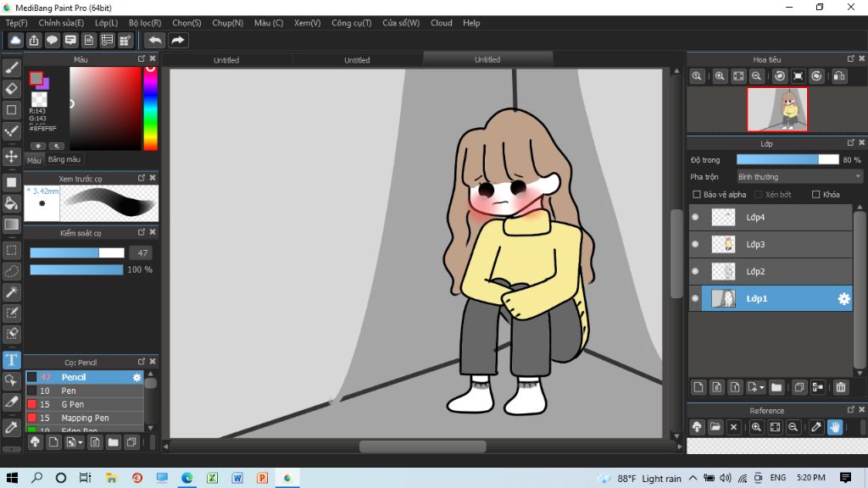868x488 pixels.
Task: Hide layer Lớp2 visibility
Action: 695,272
